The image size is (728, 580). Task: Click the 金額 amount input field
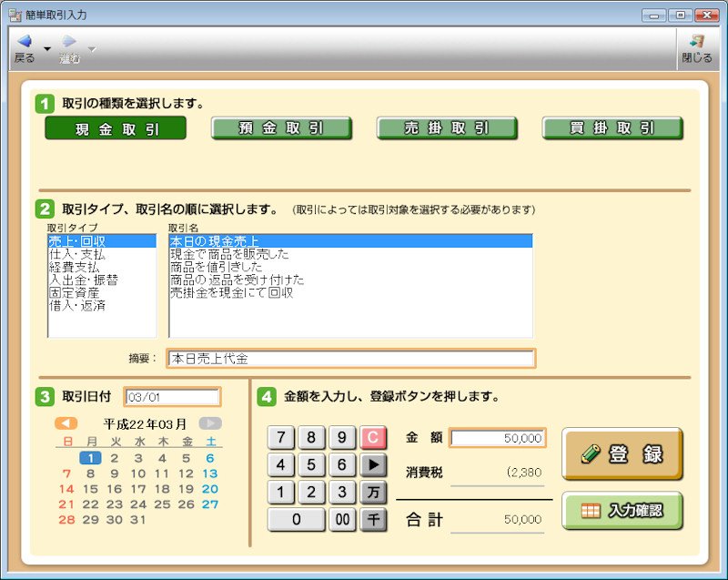pos(497,438)
